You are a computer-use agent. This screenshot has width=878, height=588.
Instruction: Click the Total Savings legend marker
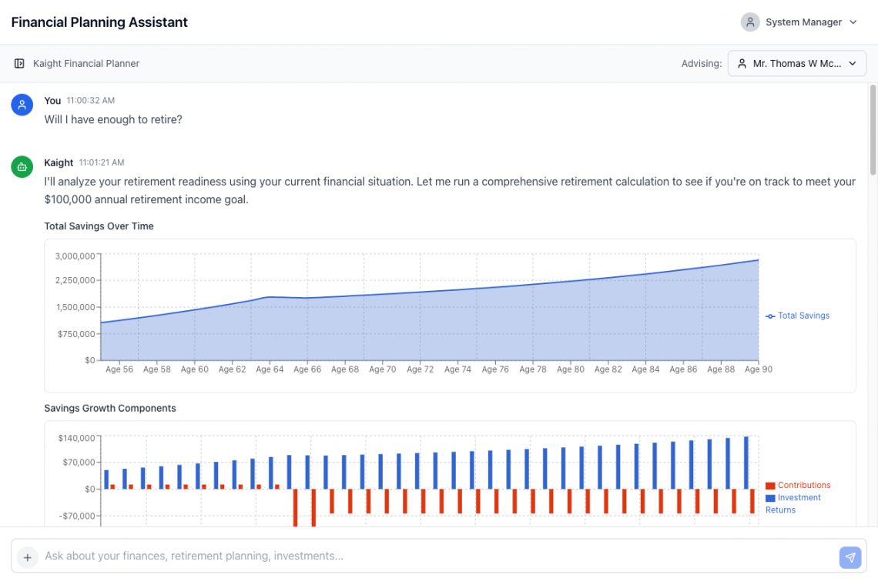[x=770, y=316]
